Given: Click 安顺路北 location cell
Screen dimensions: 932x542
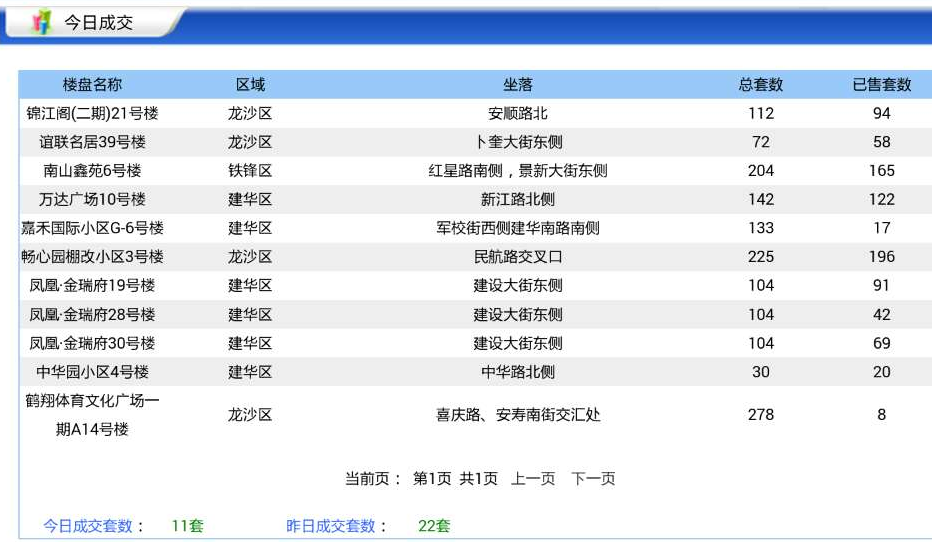Looking at the screenshot, I should (518, 113).
